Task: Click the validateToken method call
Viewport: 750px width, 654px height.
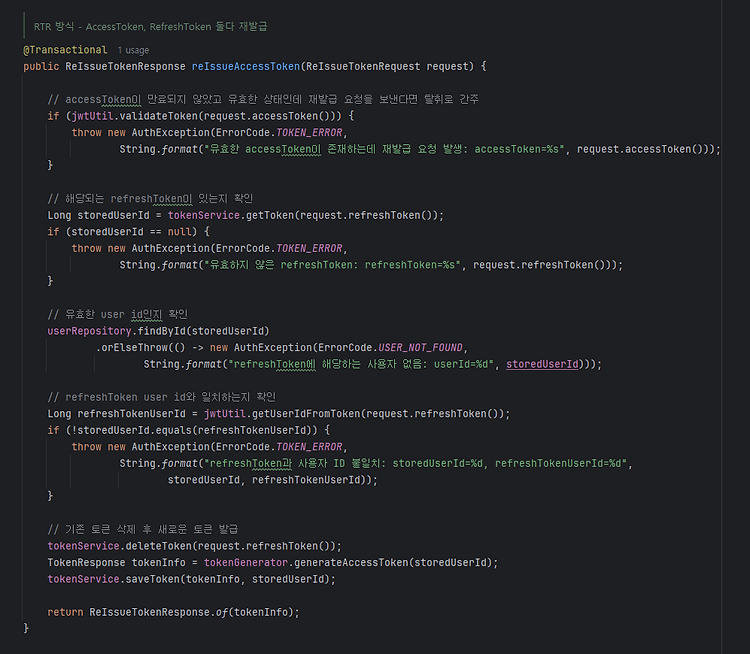Action: (x=159, y=116)
